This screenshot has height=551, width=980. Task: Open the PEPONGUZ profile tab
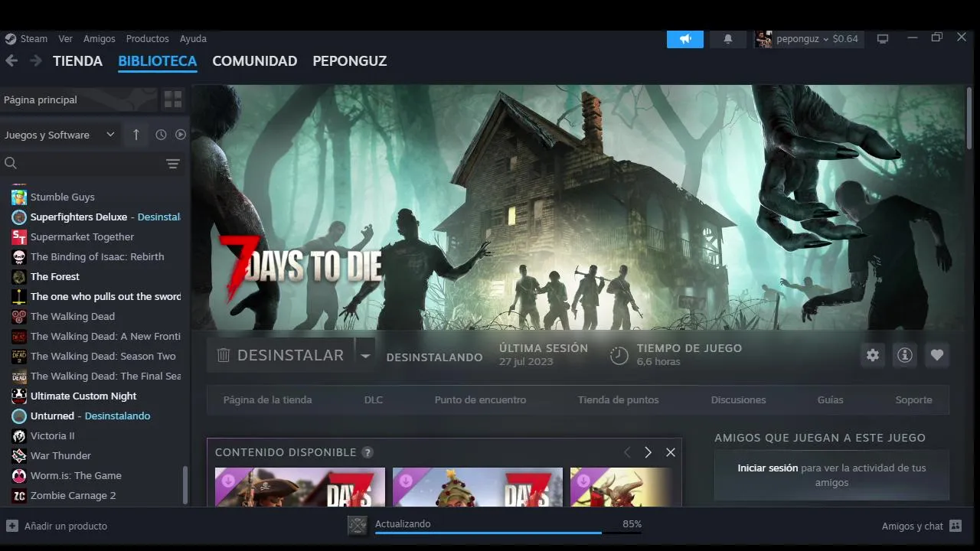click(350, 61)
